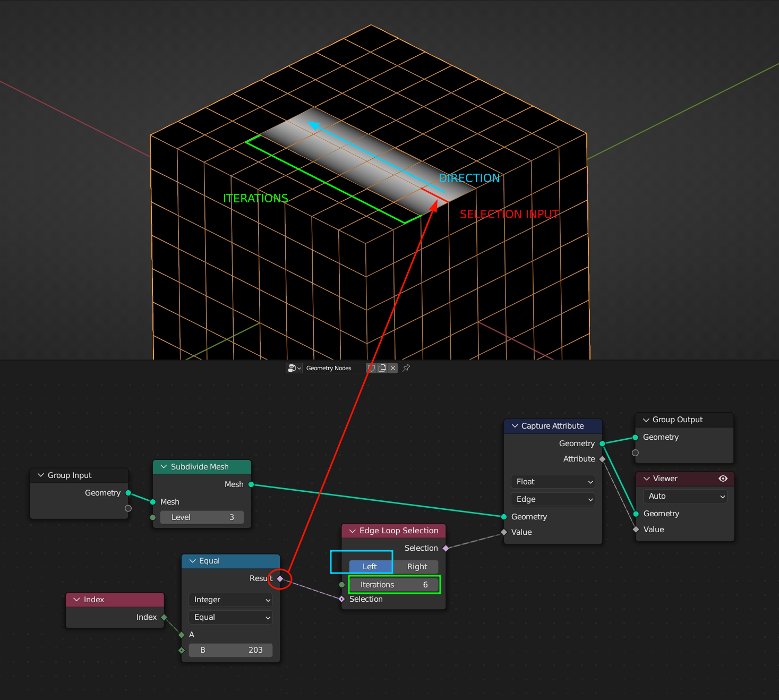The height and width of the screenshot is (700, 779).
Task: Click Group Input Geometry output socket
Action: tap(128, 493)
